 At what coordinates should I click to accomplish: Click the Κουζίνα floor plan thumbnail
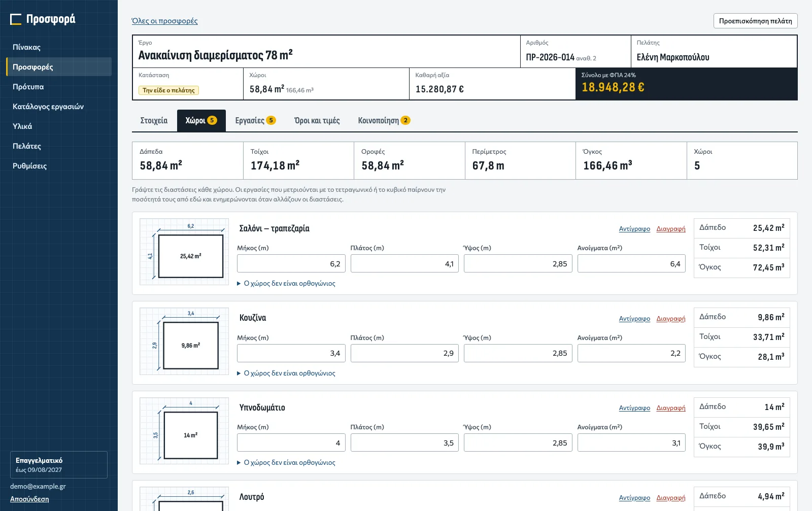tap(184, 342)
